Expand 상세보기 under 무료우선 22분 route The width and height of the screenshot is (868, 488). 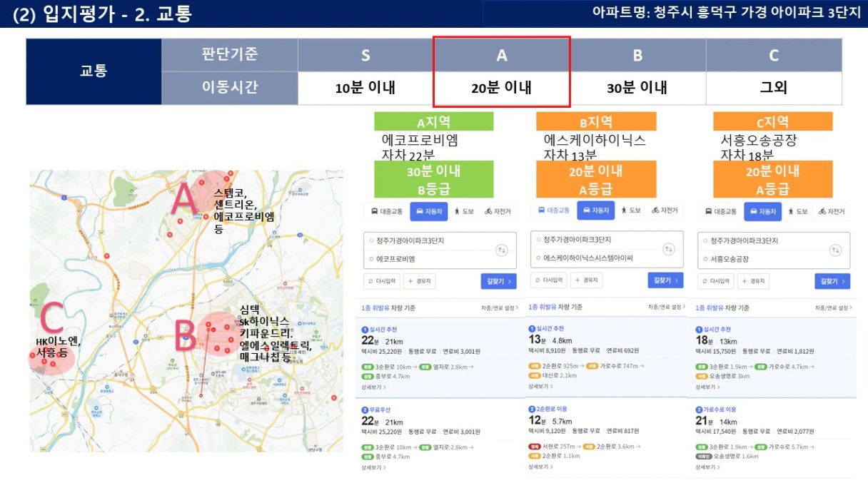373,468
